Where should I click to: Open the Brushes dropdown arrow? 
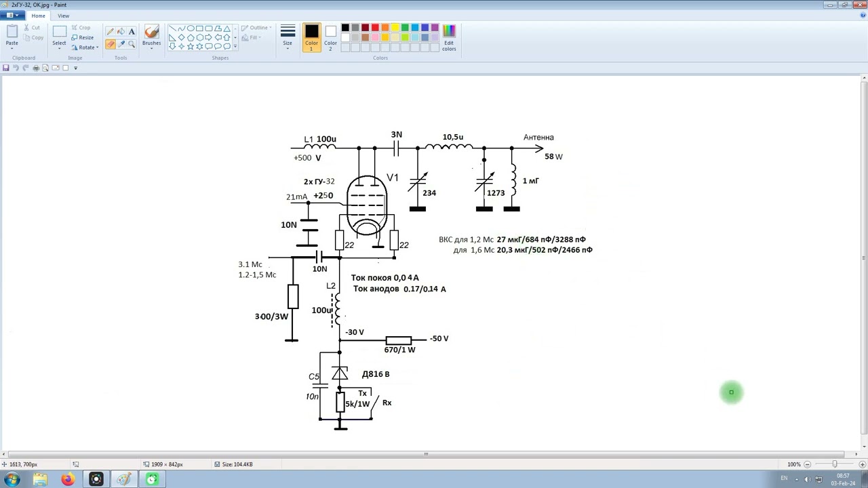pos(152,48)
